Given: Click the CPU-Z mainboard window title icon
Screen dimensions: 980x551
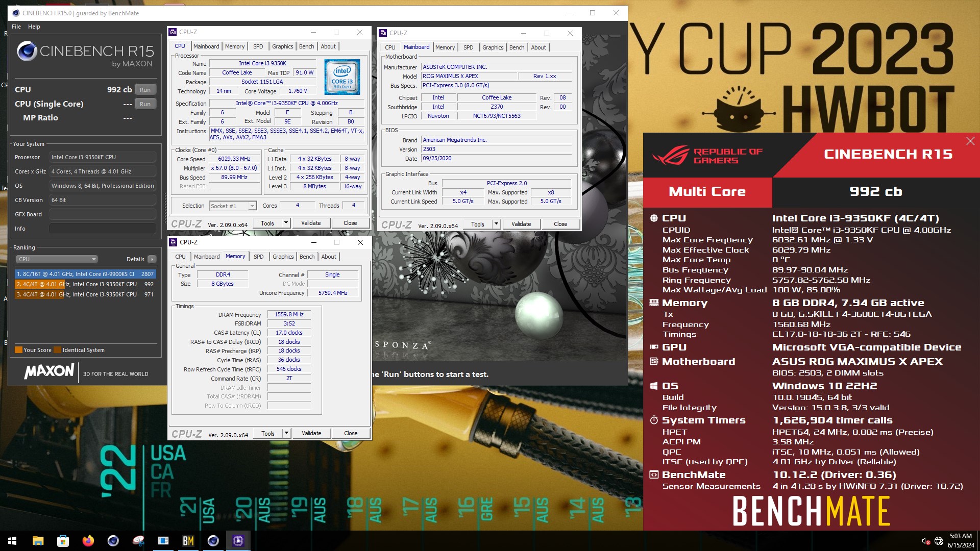Looking at the screenshot, I should 383,33.
